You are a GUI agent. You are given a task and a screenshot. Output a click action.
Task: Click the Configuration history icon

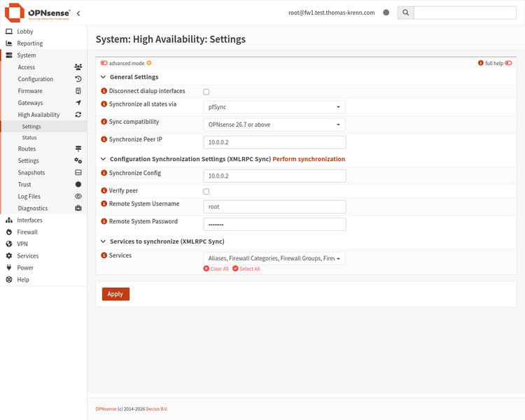coord(78,79)
